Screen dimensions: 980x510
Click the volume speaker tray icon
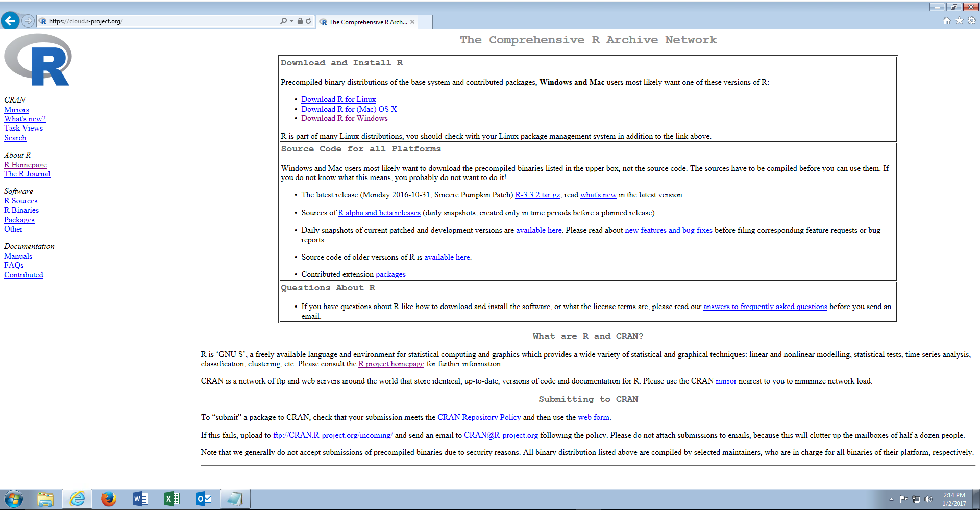[928, 499]
